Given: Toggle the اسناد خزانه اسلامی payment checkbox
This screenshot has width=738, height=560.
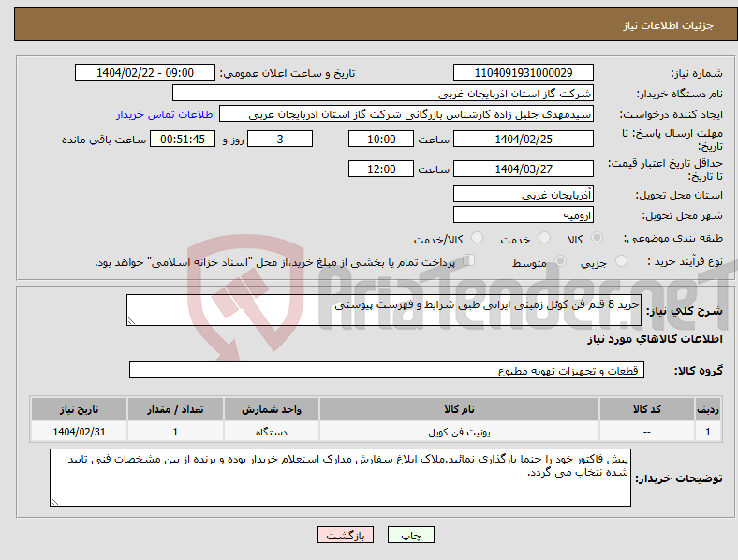Looking at the screenshot, I should pyautogui.click(x=469, y=260).
